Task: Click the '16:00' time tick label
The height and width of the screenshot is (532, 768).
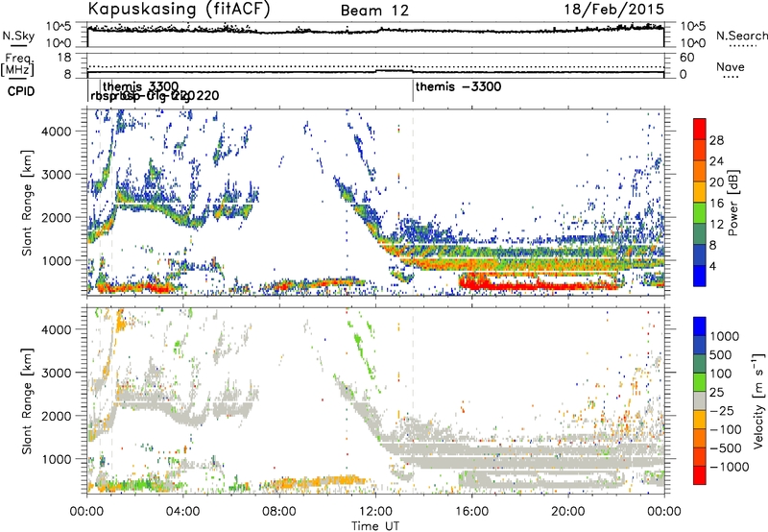Action: [471, 512]
